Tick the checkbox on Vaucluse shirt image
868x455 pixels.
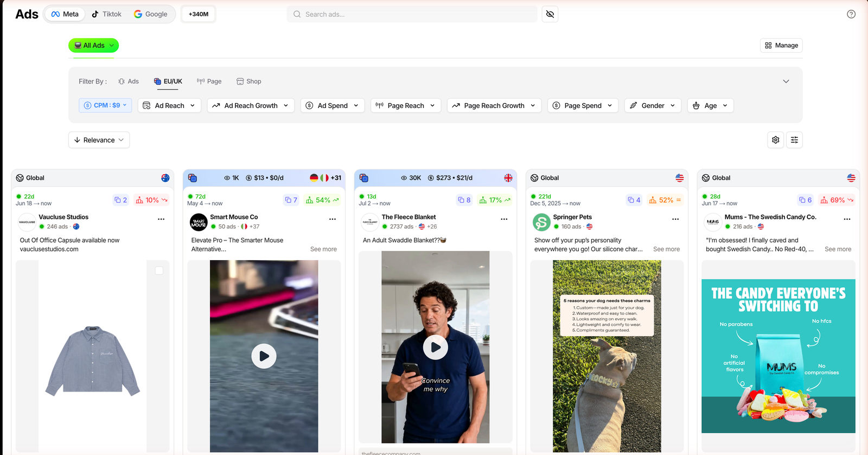coord(159,270)
